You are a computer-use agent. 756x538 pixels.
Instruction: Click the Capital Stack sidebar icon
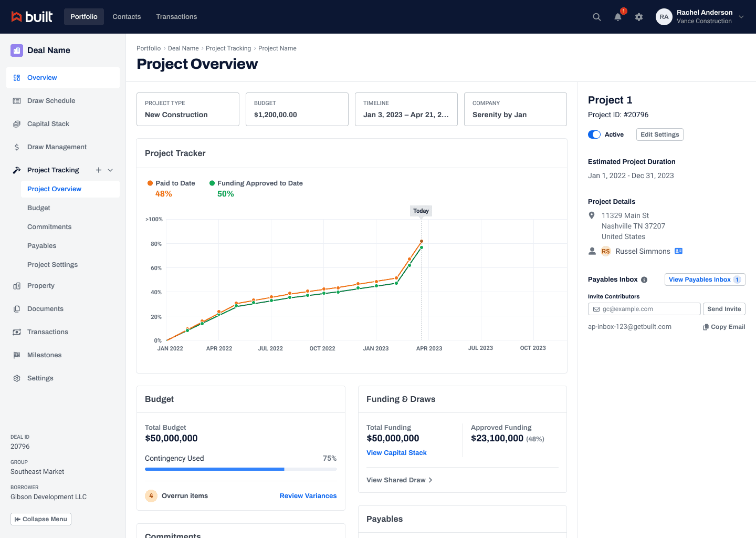[x=17, y=124]
